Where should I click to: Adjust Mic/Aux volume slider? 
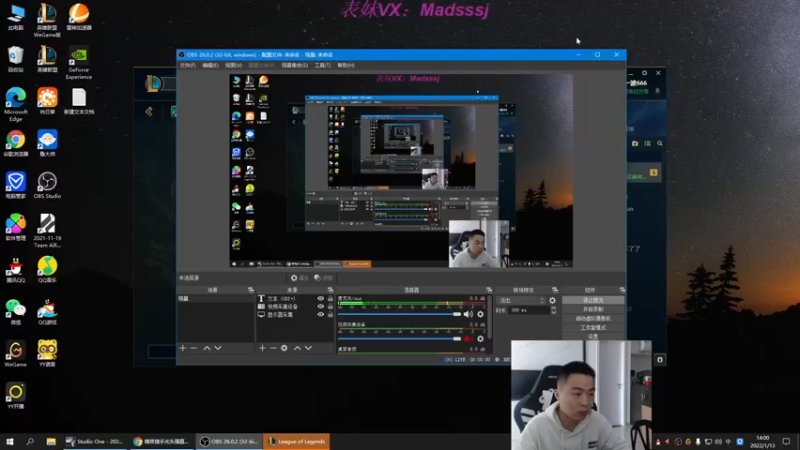399,314
